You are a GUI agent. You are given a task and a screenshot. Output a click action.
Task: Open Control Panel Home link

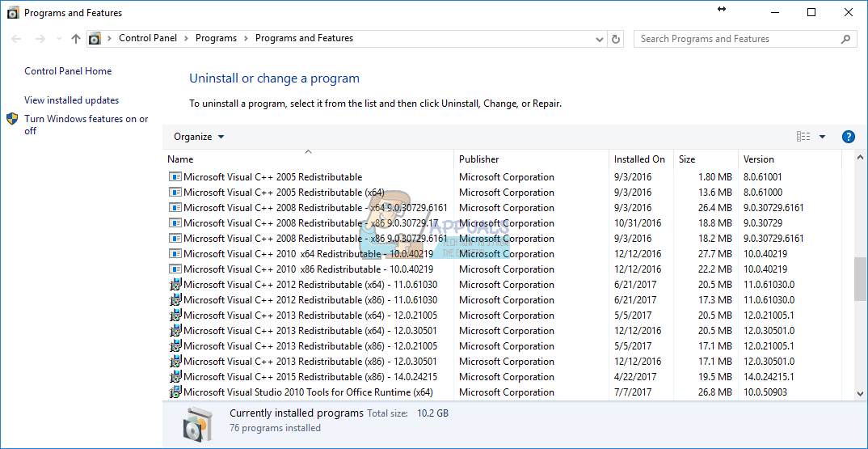click(x=68, y=71)
